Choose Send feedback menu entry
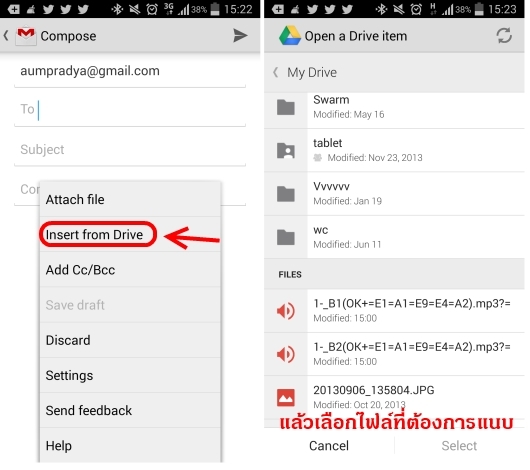The height and width of the screenshot is (470, 530). click(130, 410)
